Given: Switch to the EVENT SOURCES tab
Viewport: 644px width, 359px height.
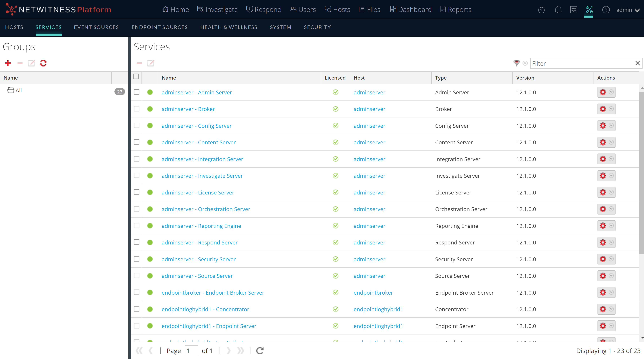Looking at the screenshot, I should pos(96,27).
